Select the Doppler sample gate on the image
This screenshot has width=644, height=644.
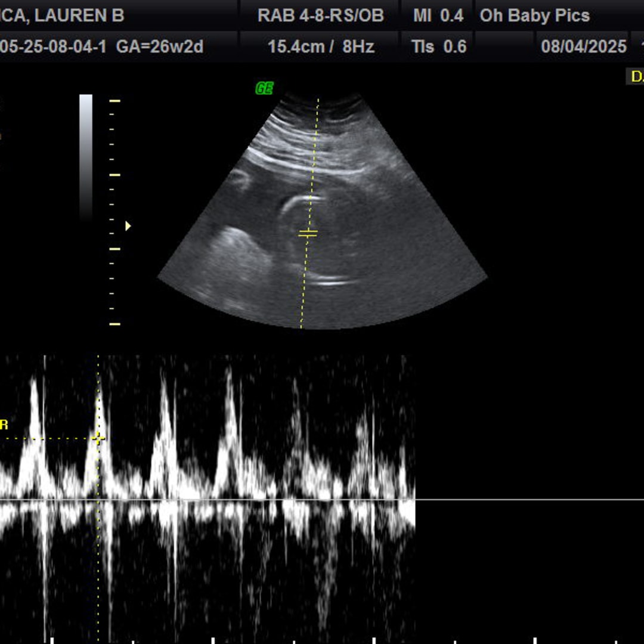pos(308,233)
